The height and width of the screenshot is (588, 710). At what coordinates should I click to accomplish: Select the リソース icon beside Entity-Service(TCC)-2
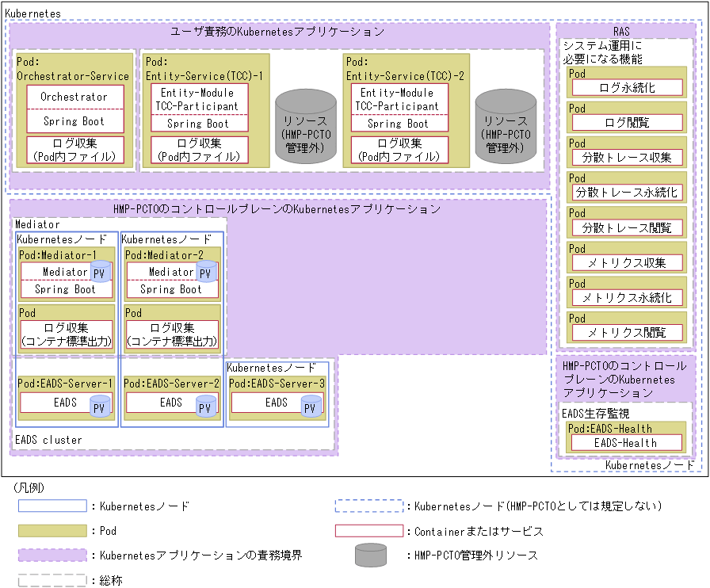point(506,127)
